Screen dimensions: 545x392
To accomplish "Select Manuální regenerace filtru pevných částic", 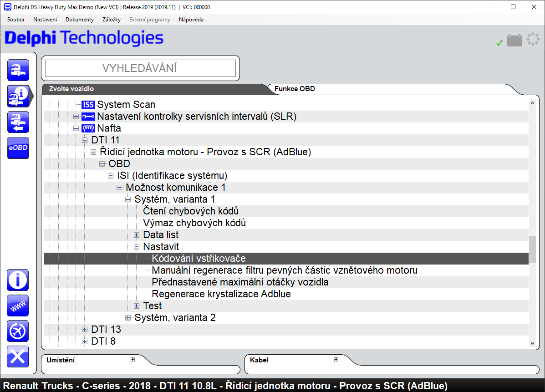I will point(285,270).
